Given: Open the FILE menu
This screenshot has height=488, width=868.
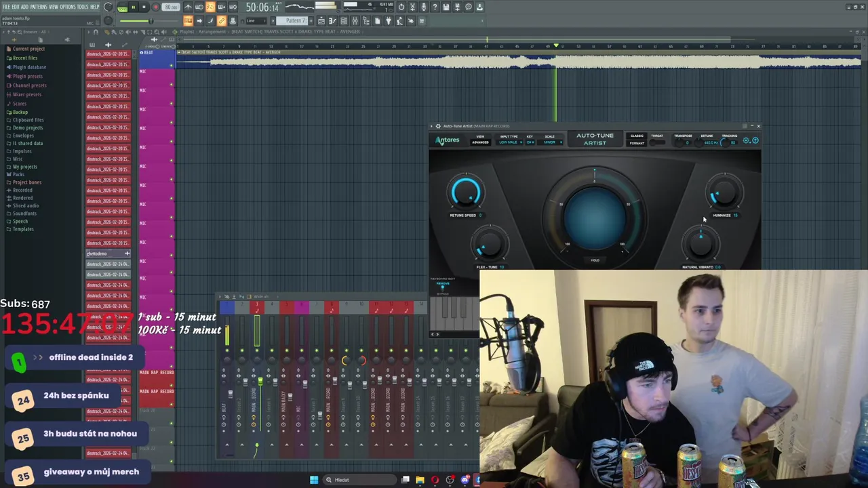Looking at the screenshot, I should coord(6,7).
